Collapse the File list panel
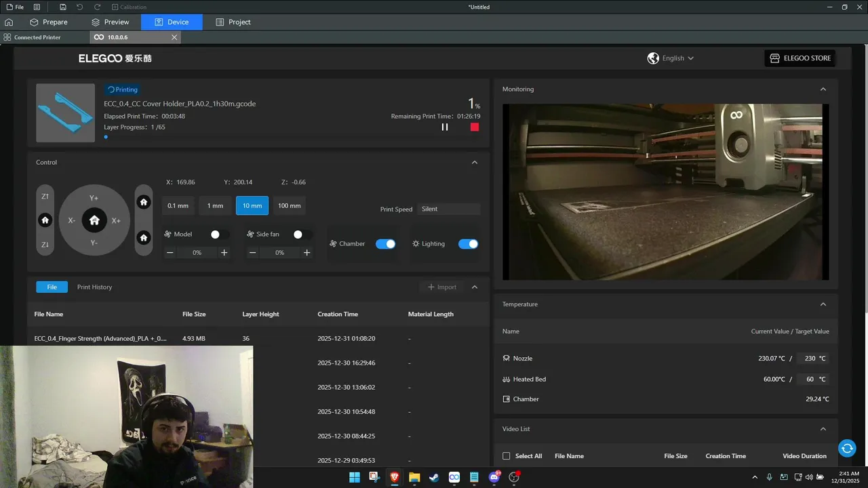This screenshot has height=488, width=868. (x=475, y=287)
